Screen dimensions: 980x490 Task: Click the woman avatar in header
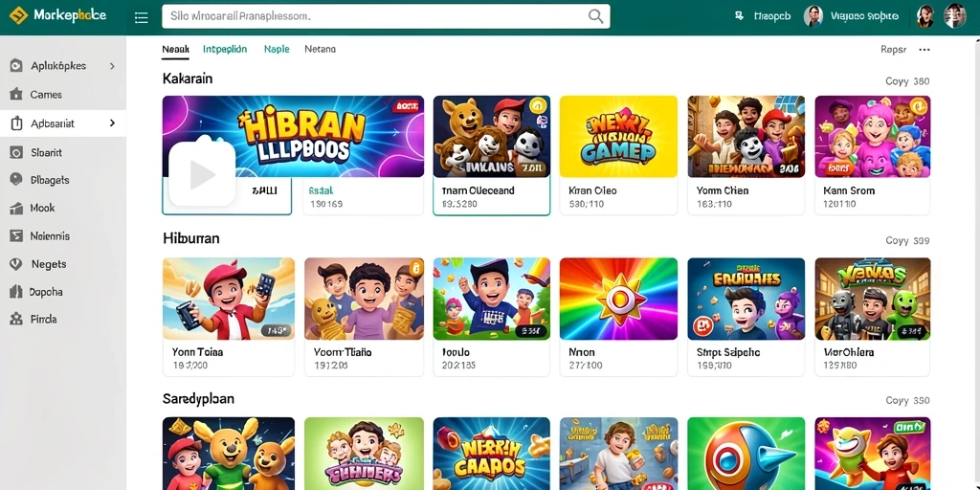click(x=925, y=16)
